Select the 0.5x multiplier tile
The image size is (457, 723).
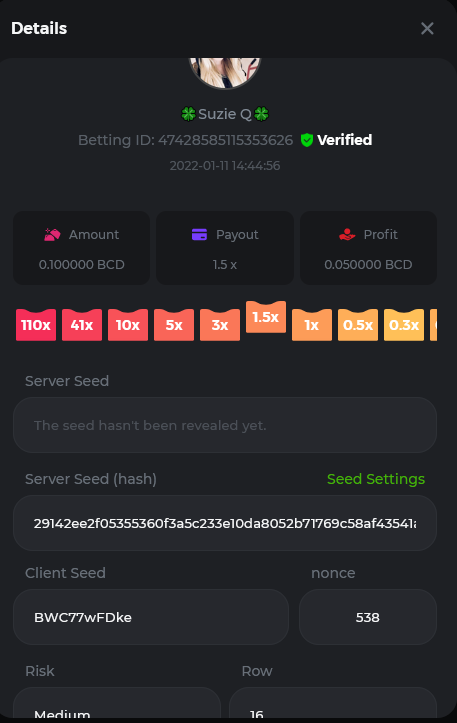[358, 325]
